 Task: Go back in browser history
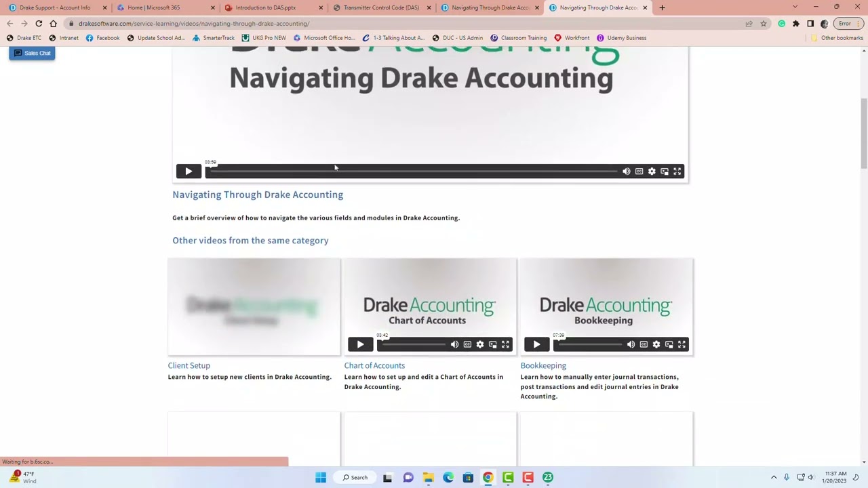pos(10,24)
